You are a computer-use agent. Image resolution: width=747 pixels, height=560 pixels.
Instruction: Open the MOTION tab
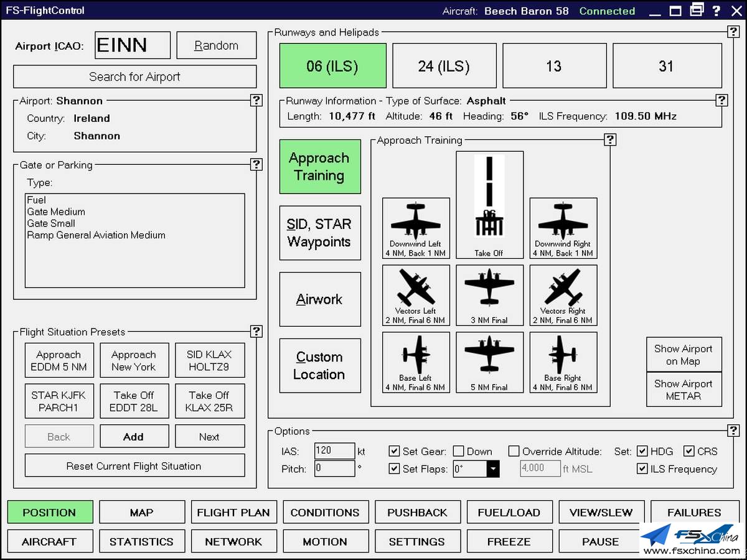326,541
